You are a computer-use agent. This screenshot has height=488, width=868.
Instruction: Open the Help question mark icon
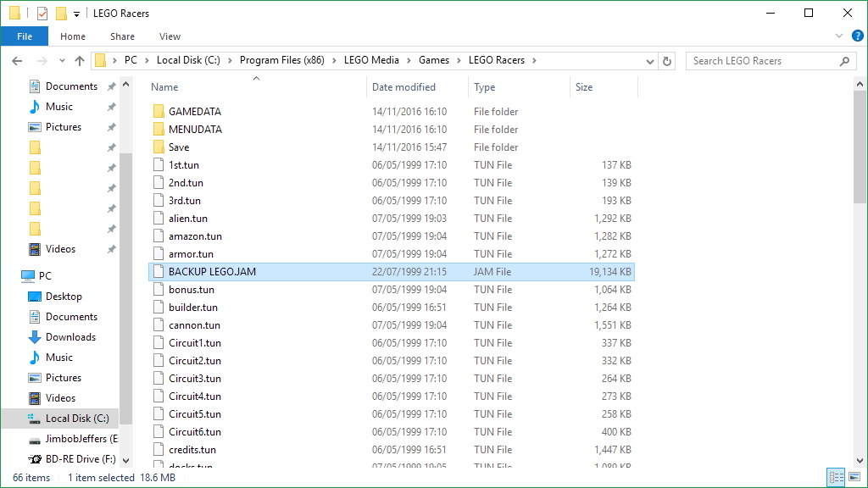click(857, 36)
